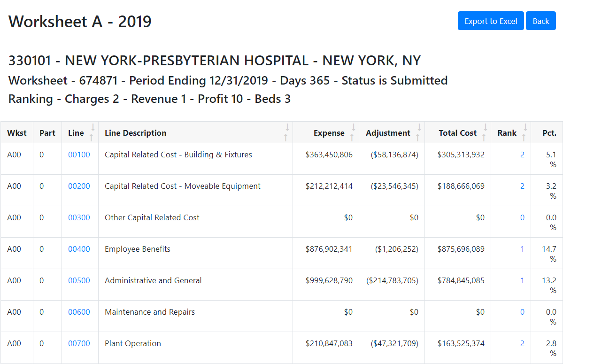Click 'Capital Related Cost - Moveable Equipment' description
The image size is (594, 364).
pos(183,186)
